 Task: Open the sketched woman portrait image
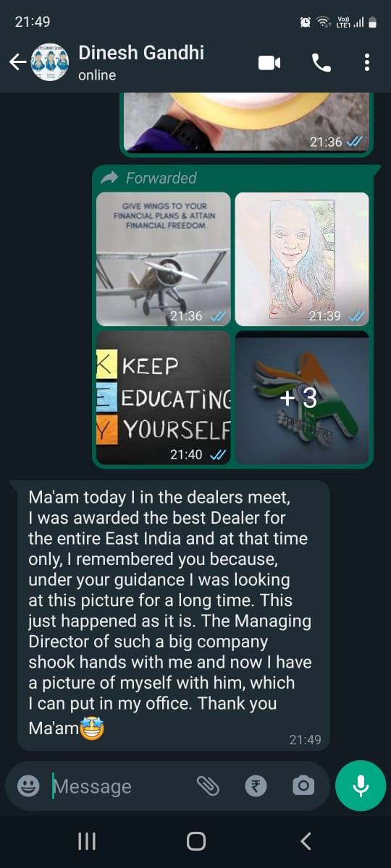[302, 259]
